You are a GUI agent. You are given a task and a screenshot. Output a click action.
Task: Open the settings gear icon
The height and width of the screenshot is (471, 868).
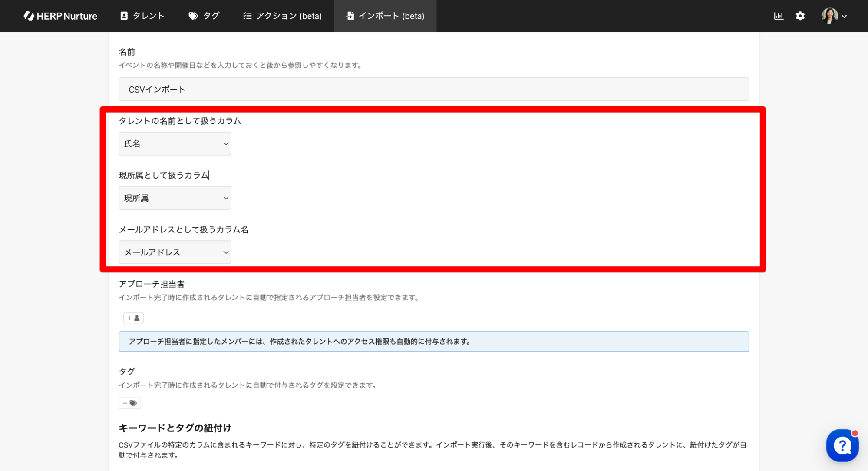800,16
